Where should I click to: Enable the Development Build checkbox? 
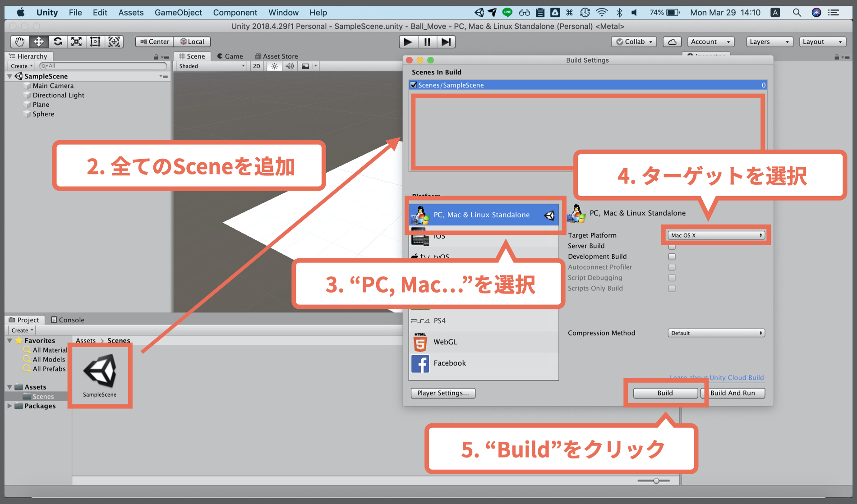(x=672, y=257)
